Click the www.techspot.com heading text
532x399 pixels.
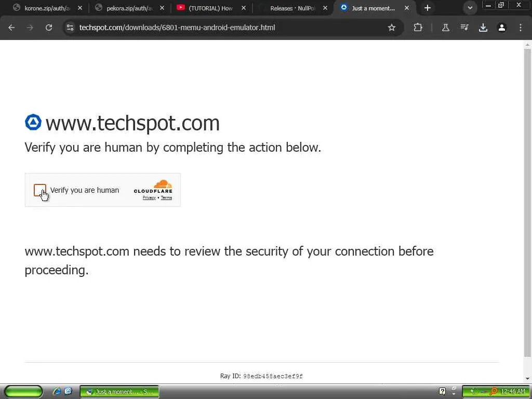[x=132, y=123]
